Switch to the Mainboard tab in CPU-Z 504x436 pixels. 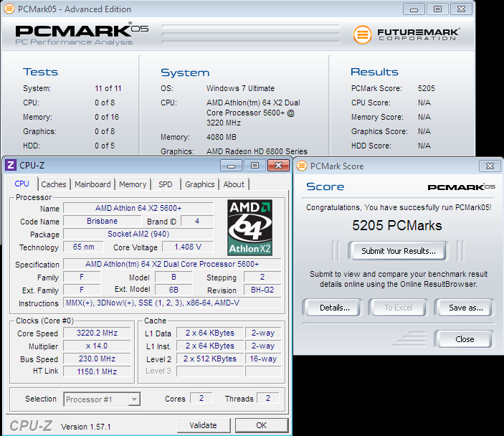(92, 184)
